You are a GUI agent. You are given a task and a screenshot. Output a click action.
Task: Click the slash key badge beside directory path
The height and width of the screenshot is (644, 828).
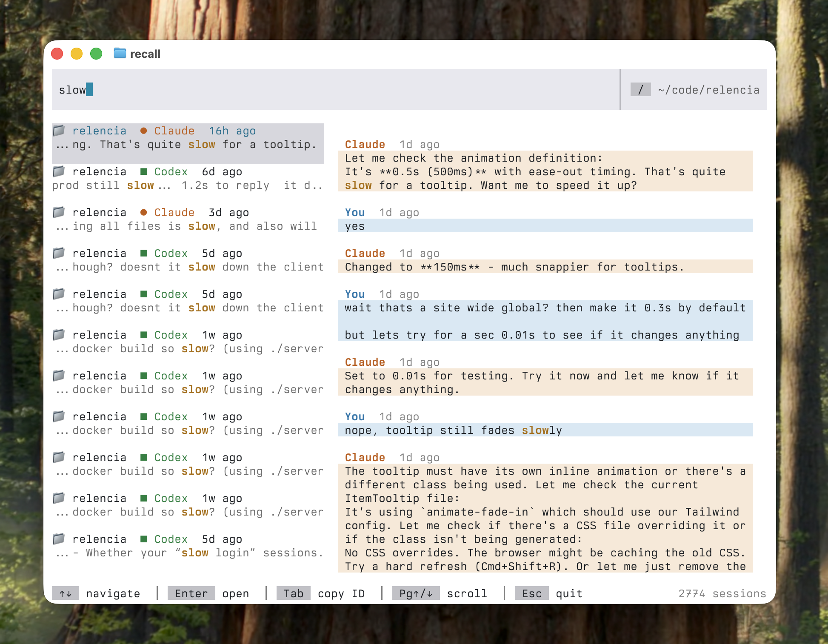click(x=640, y=90)
